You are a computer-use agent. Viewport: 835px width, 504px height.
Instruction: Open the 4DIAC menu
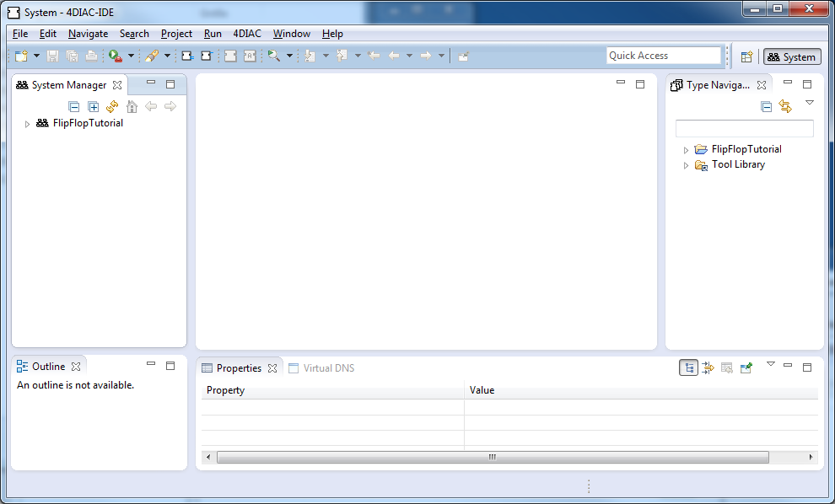pos(247,34)
